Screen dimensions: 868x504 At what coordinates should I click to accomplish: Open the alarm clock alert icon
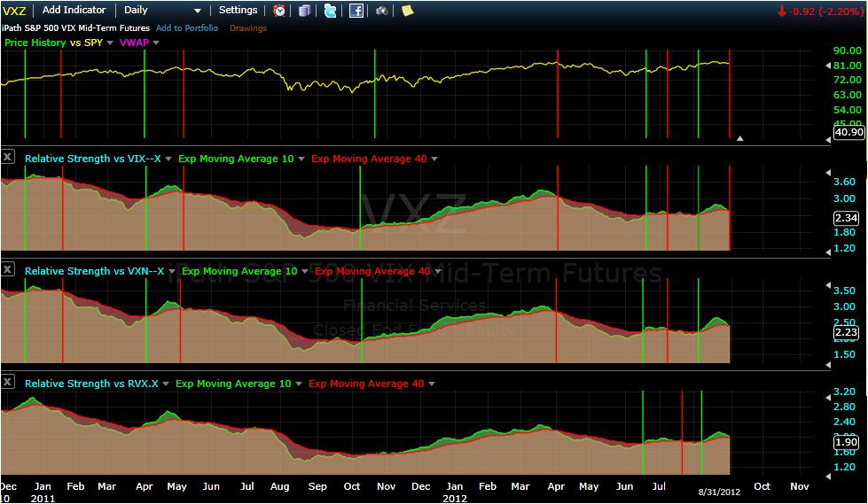pyautogui.click(x=279, y=11)
